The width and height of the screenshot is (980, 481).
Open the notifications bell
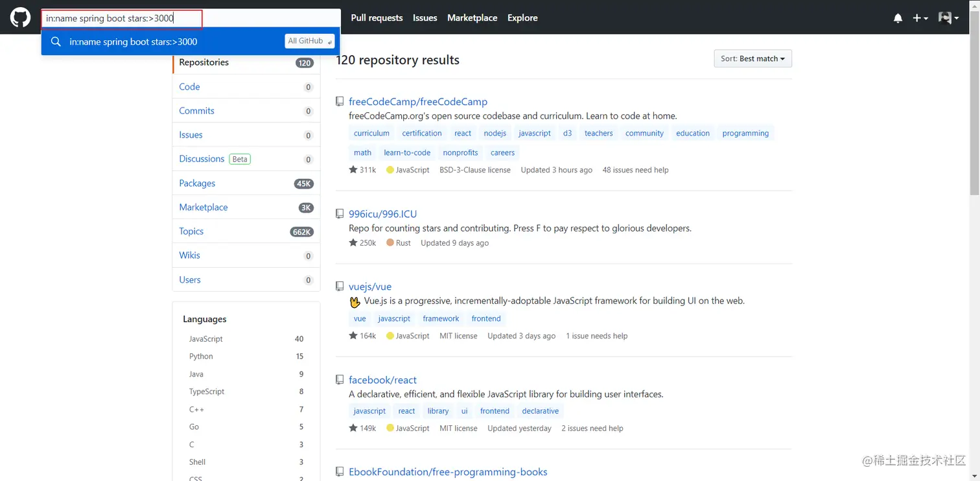(898, 18)
